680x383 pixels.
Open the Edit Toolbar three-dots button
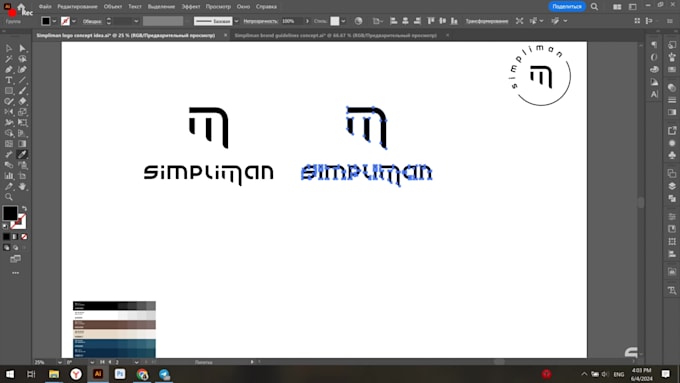(x=16, y=273)
